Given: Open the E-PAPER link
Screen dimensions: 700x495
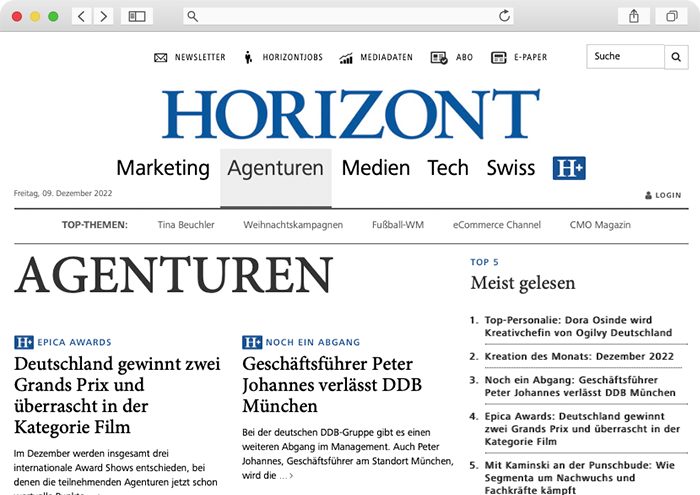Looking at the screenshot, I should [x=530, y=57].
